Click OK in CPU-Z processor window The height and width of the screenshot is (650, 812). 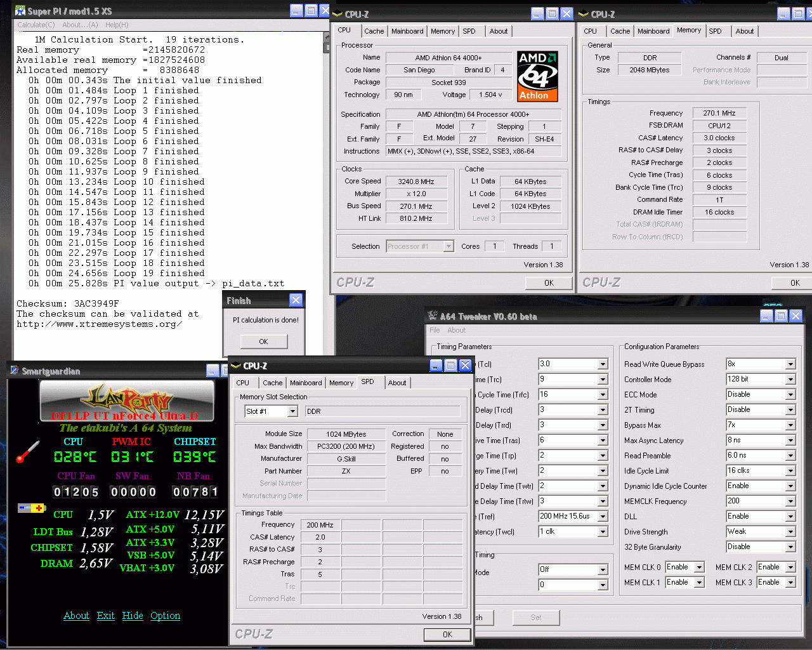pos(549,283)
